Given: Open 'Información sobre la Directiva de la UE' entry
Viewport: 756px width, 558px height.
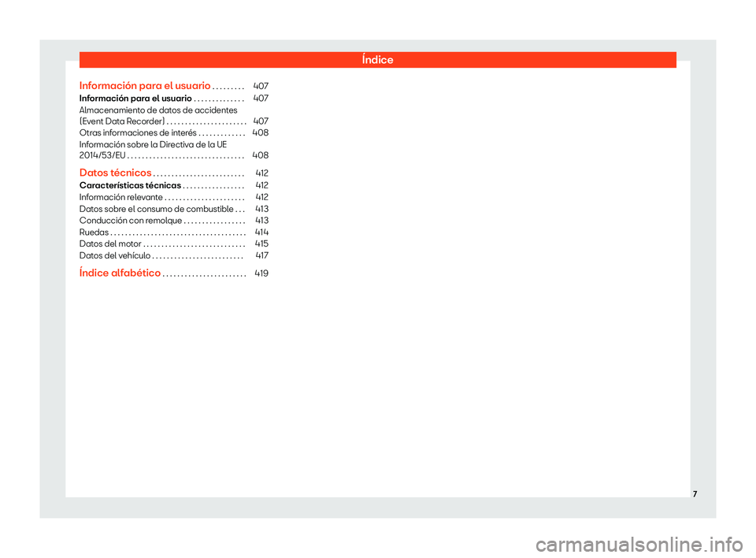Looking at the screenshot, I should pyautogui.click(x=153, y=150).
